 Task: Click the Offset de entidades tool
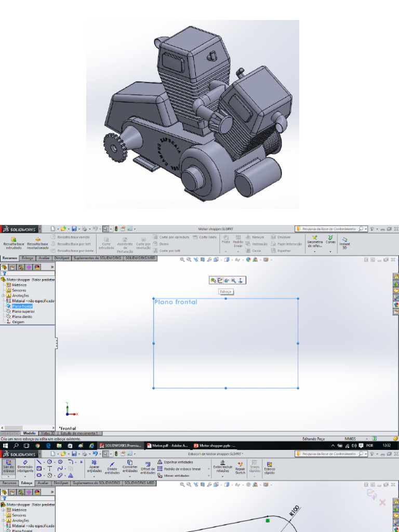(x=148, y=468)
